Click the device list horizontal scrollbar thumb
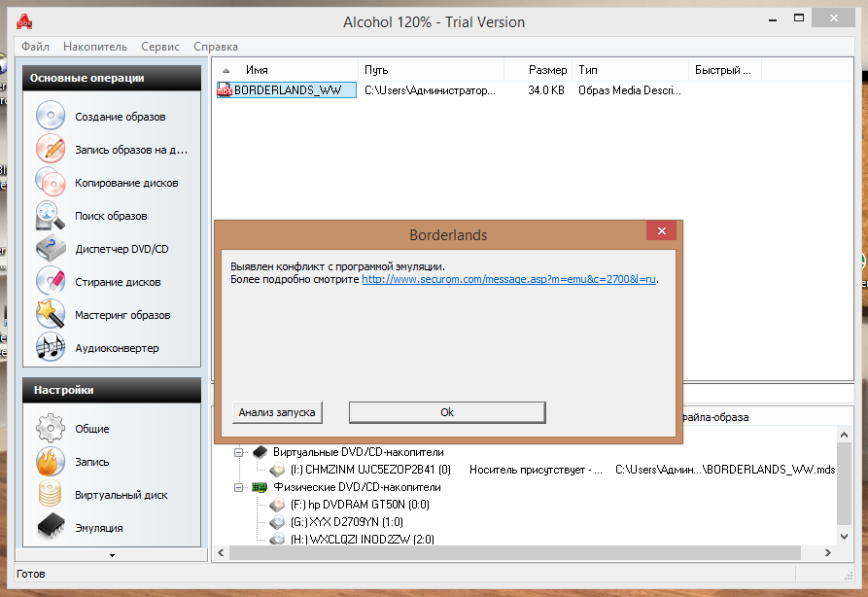This screenshot has width=868, height=597. [515, 552]
